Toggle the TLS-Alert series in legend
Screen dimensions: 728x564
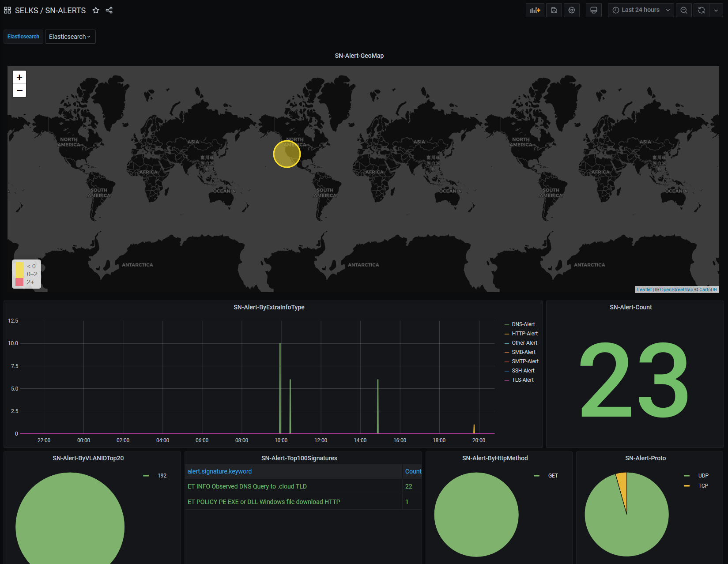pyautogui.click(x=523, y=380)
